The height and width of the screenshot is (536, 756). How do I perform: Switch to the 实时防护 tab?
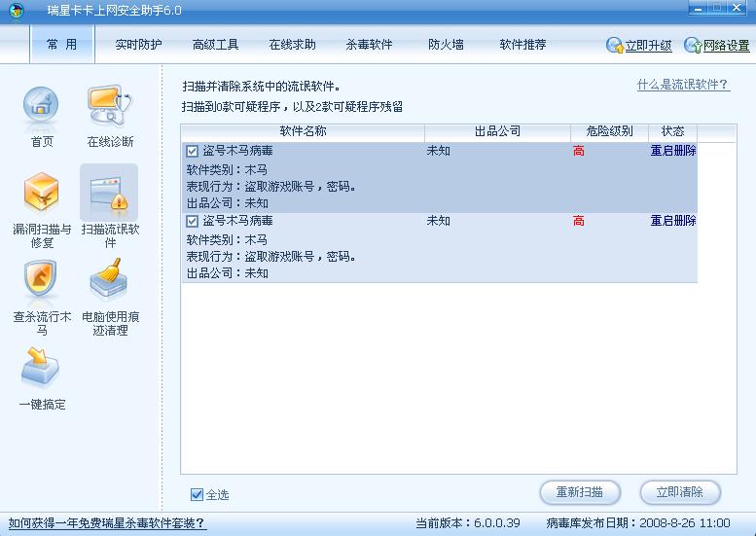(x=138, y=45)
